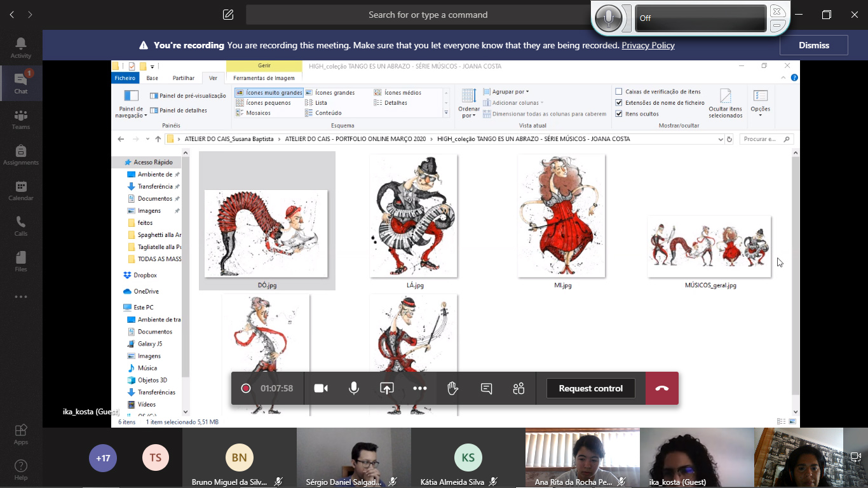Switch to the Partilhar ribbon tab
This screenshot has width=868, height=488.
tap(184, 78)
